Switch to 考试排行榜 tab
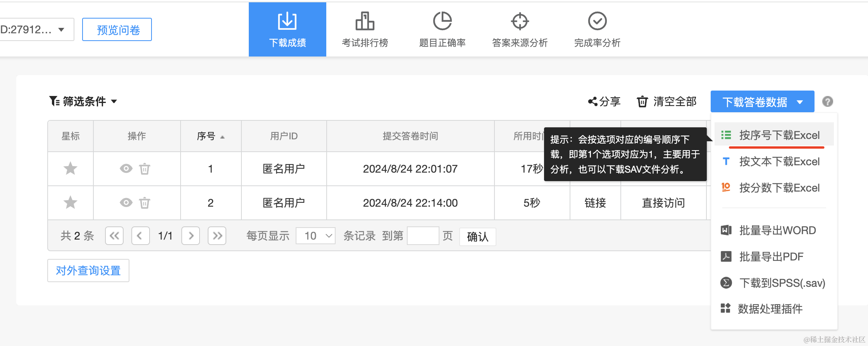 pyautogui.click(x=365, y=29)
